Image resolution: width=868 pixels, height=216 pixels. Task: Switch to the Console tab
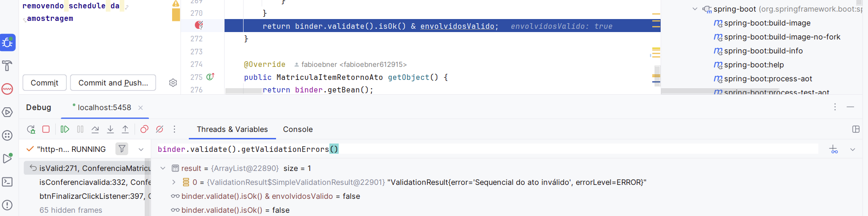(x=297, y=130)
